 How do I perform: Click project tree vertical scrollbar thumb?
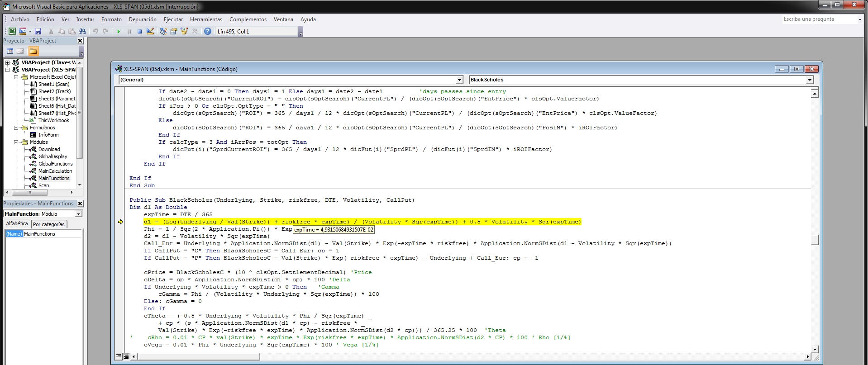(80, 113)
